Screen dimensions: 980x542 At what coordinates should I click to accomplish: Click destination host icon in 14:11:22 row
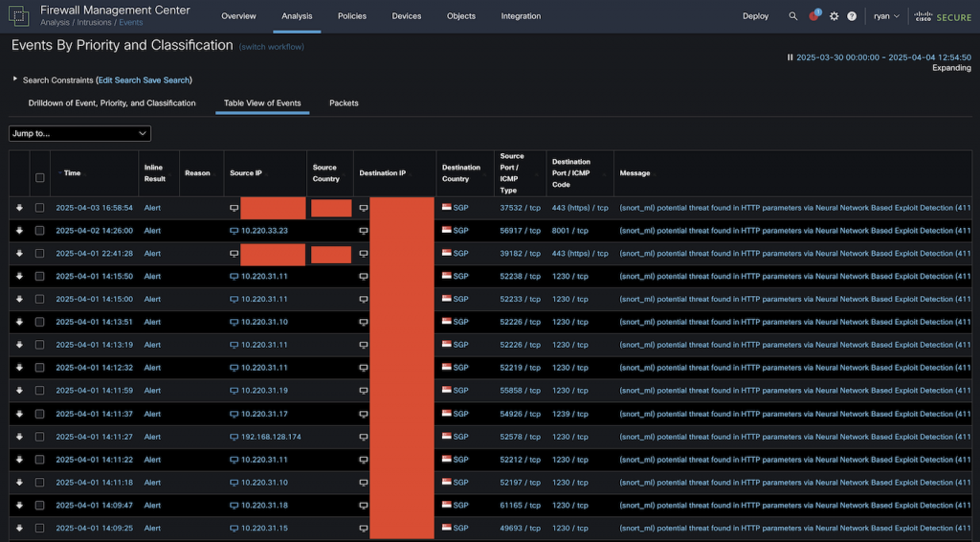pyautogui.click(x=363, y=460)
